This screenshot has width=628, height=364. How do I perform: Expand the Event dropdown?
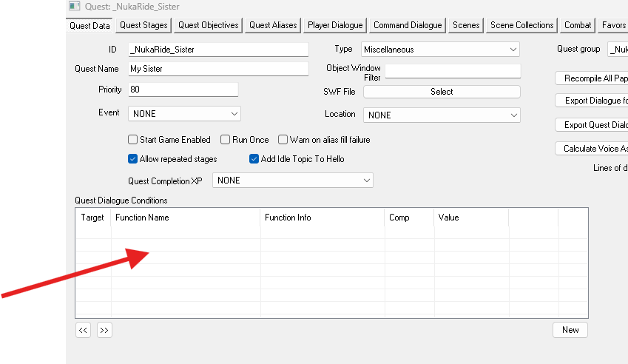184,114
